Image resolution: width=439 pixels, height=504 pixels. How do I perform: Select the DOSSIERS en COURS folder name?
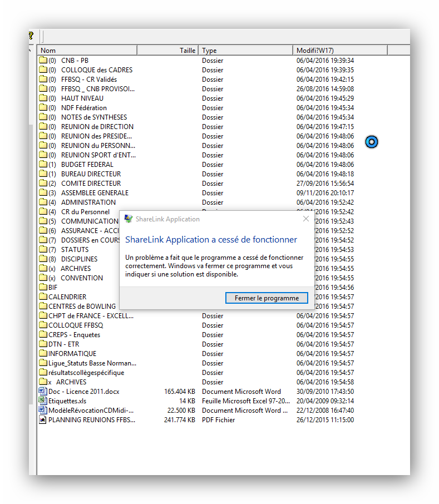click(90, 240)
